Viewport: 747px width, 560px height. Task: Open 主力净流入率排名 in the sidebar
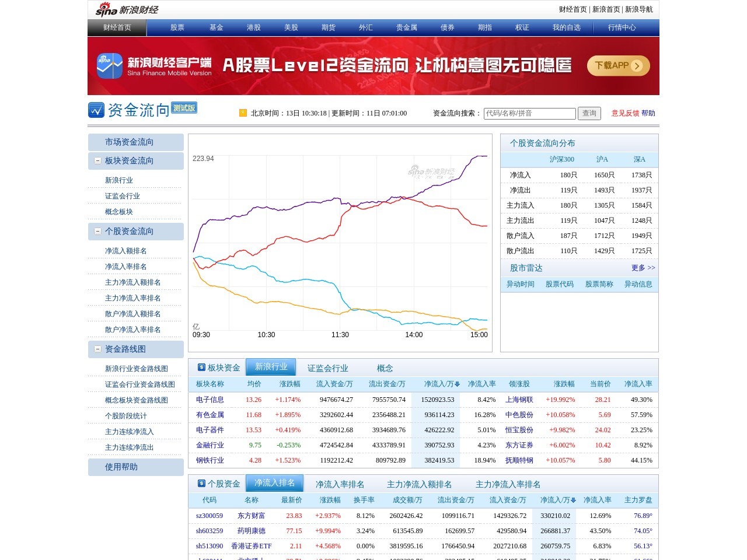133,298
